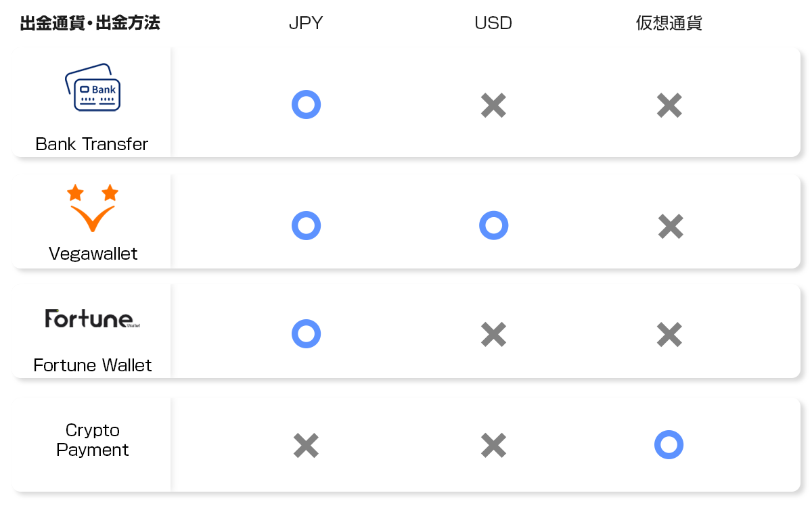The image size is (812, 514).
Task: Click the Bank Transfer card icon
Action: [93, 87]
